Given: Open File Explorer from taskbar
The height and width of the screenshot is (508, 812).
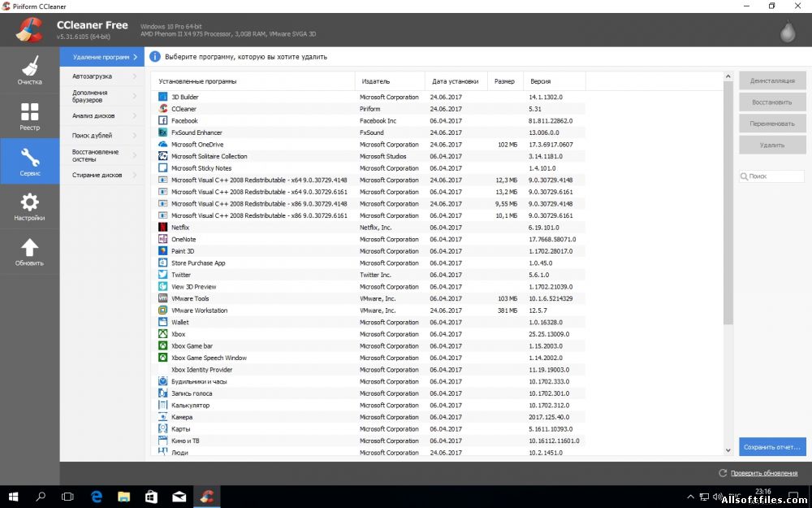Looking at the screenshot, I should pos(123,497).
